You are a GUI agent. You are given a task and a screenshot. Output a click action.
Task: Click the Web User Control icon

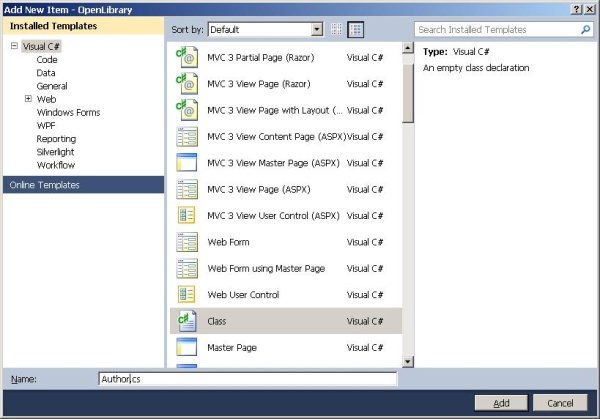187,295
